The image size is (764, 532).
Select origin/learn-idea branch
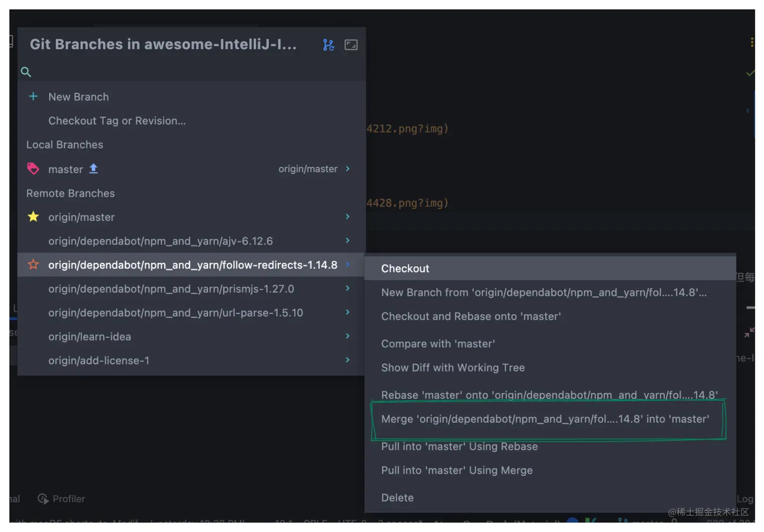pyautogui.click(x=191, y=336)
